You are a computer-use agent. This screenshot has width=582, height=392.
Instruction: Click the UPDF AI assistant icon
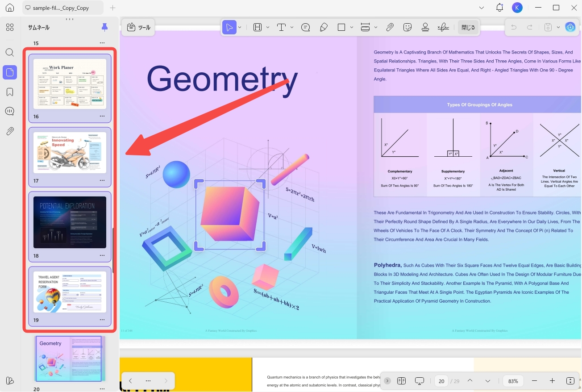coord(570,28)
